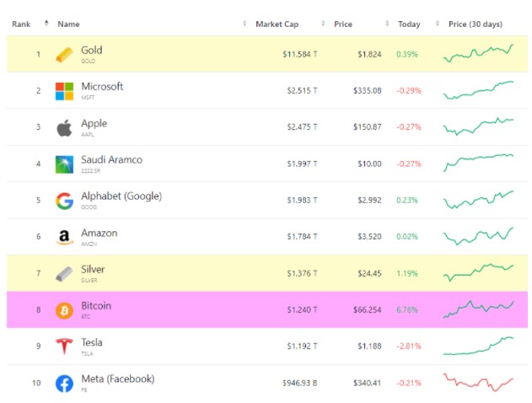Sort by Today change column
The height and width of the screenshot is (403, 532).
[409, 24]
